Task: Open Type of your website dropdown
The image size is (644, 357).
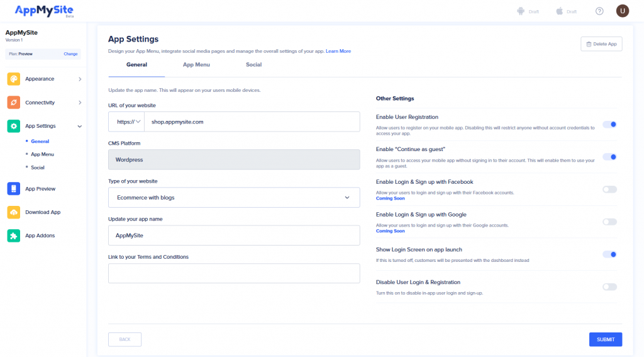Action: click(234, 197)
